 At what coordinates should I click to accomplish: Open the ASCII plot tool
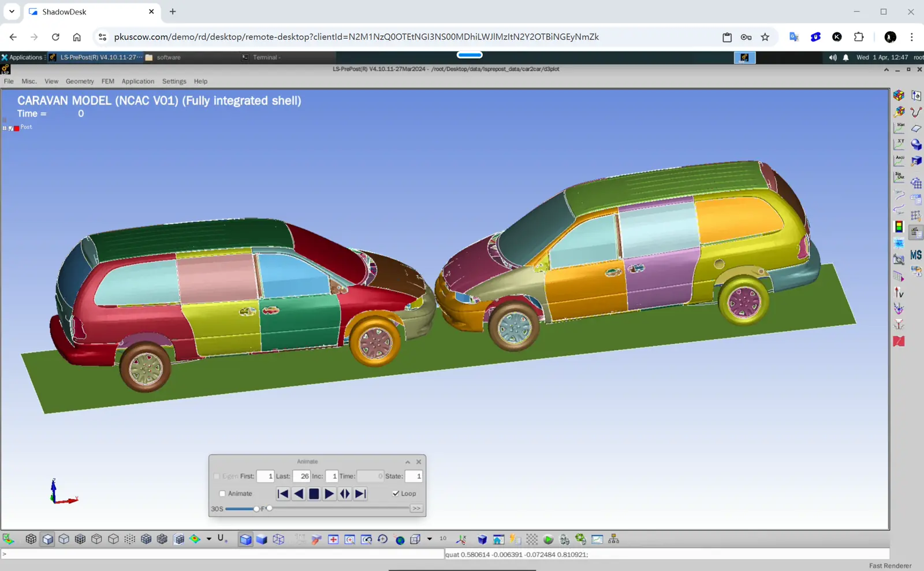tap(899, 160)
